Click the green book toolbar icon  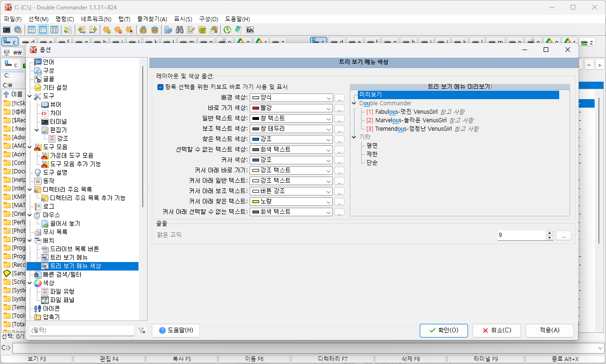pyautogui.click(x=239, y=30)
